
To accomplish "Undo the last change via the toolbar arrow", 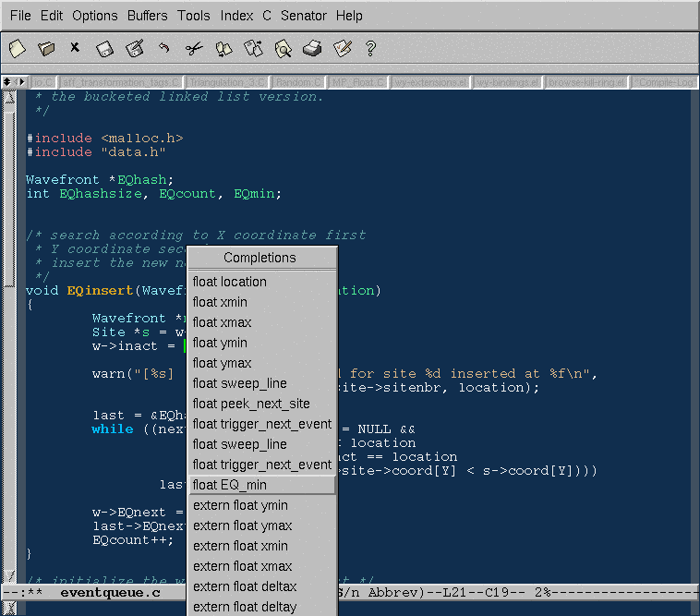I will tap(163, 48).
